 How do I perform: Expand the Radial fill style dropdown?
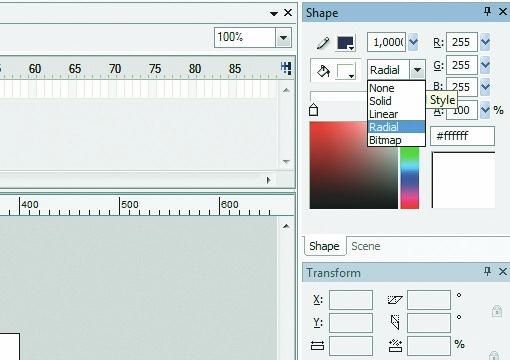[x=417, y=70]
